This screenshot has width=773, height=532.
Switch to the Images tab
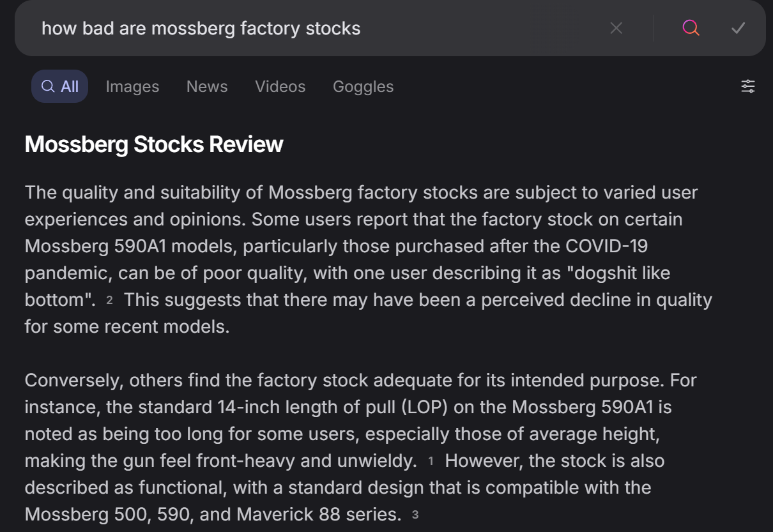tap(132, 86)
